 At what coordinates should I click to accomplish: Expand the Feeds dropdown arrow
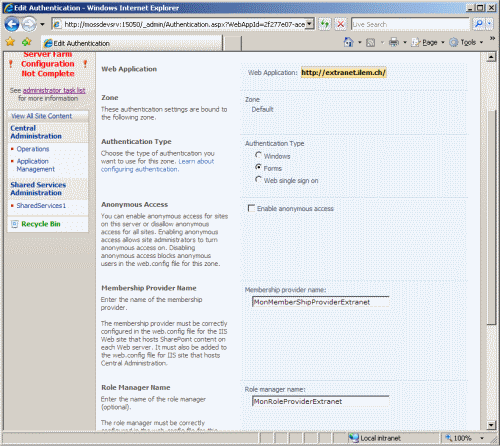(x=382, y=42)
